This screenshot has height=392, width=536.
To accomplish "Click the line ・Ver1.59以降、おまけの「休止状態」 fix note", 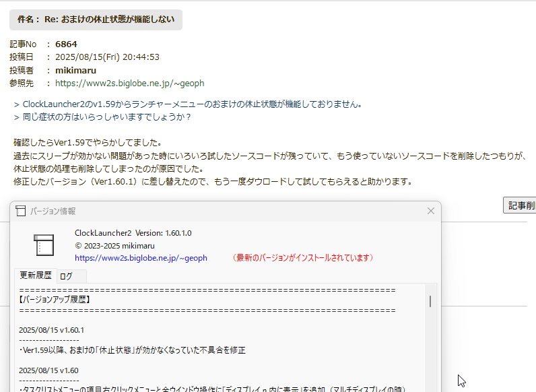I will (x=132, y=350).
